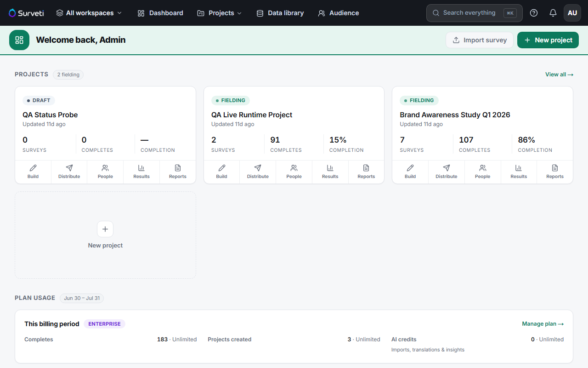Click FIELDING badge on Brand Awareness Study

coord(419,100)
